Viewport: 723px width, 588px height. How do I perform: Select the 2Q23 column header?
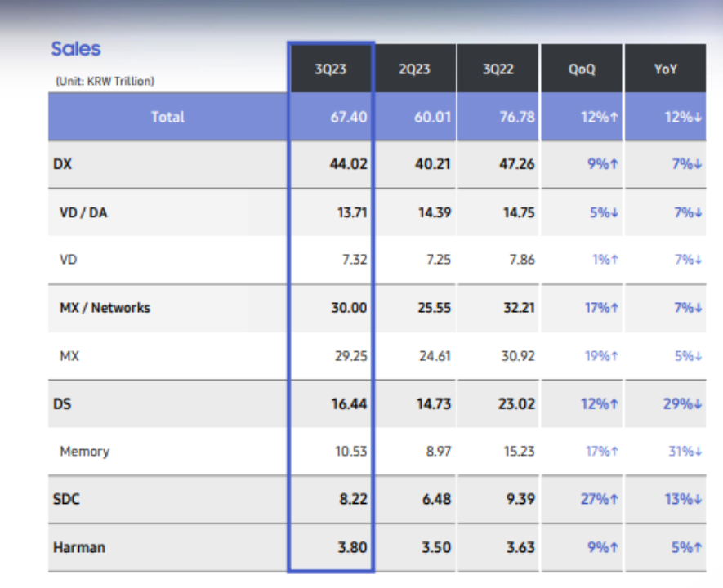(x=414, y=69)
